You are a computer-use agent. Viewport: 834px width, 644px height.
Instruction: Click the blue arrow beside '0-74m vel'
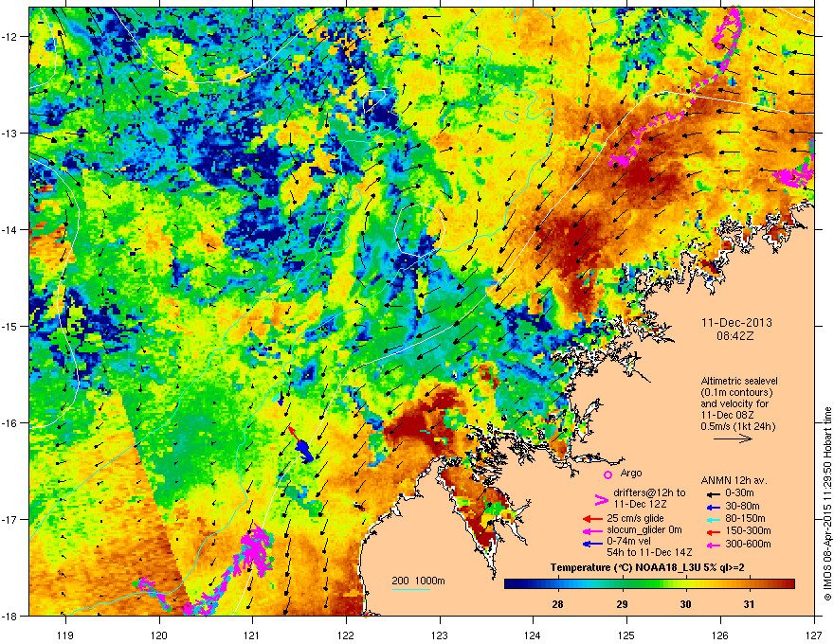click(x=592, y=545)
